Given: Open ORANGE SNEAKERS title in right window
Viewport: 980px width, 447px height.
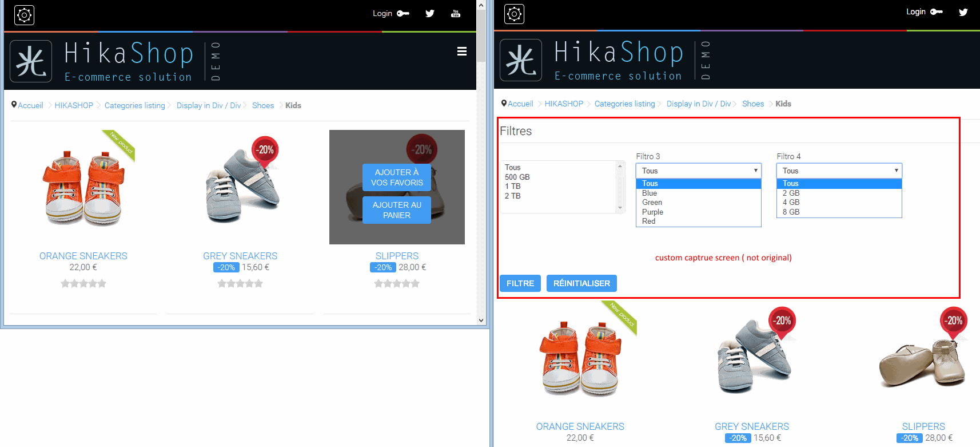Looking at the screenshot, I should pos(580,426).
